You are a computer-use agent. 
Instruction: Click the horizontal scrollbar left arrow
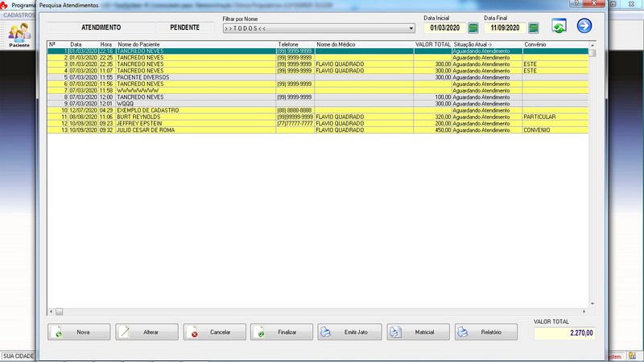point(51,311)
